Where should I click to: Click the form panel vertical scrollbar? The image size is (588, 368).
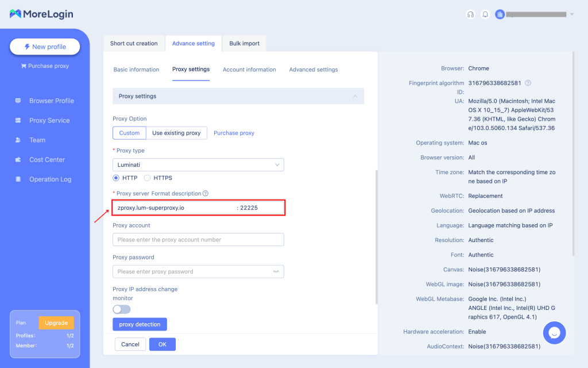(x=376, y=237)
